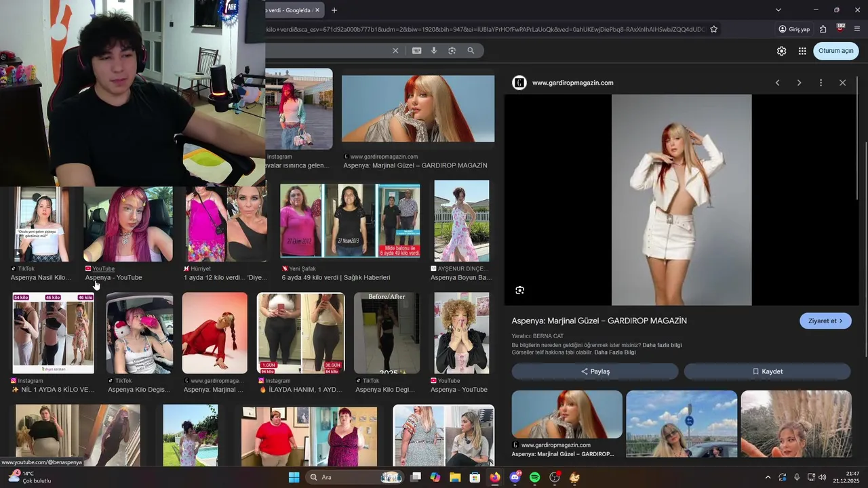Save the image with the Kaydet button
The image size is (868, 488).
(x=767, y=371)
